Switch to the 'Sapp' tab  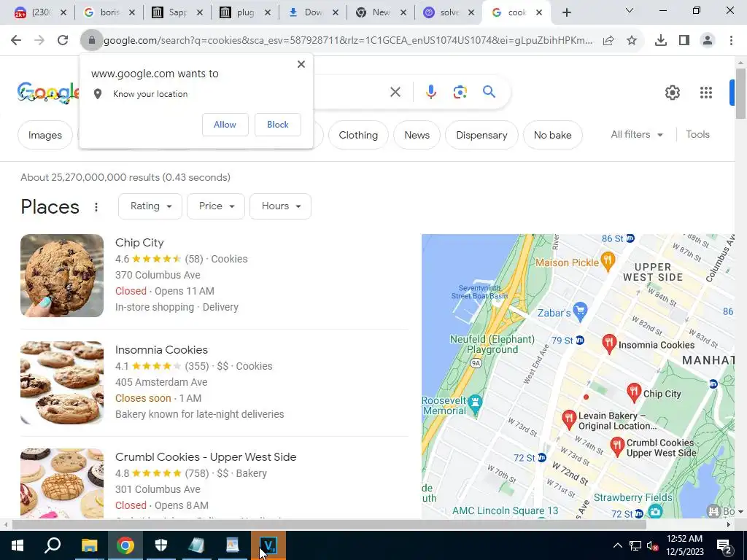[x=177, y=12]
